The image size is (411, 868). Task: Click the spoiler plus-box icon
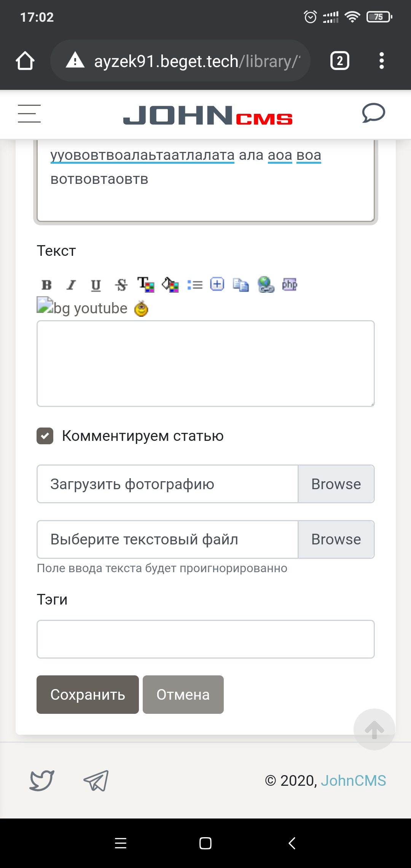[217, 284]
